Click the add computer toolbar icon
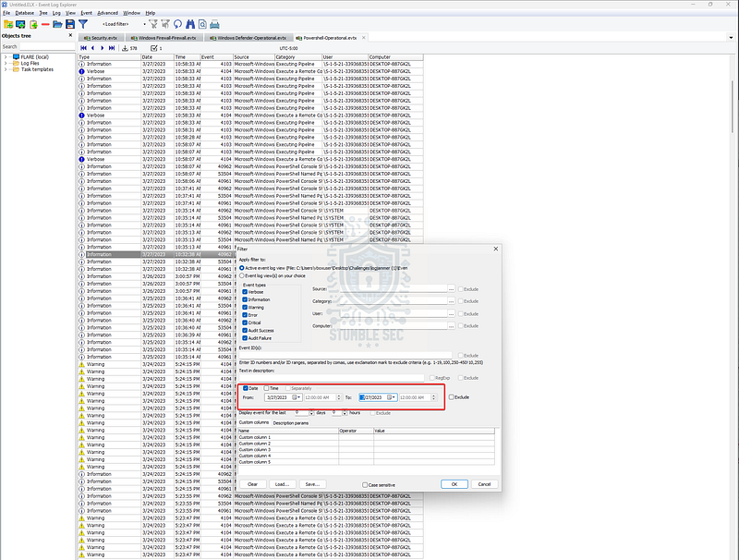739x560 pixels. coord(20,24)
